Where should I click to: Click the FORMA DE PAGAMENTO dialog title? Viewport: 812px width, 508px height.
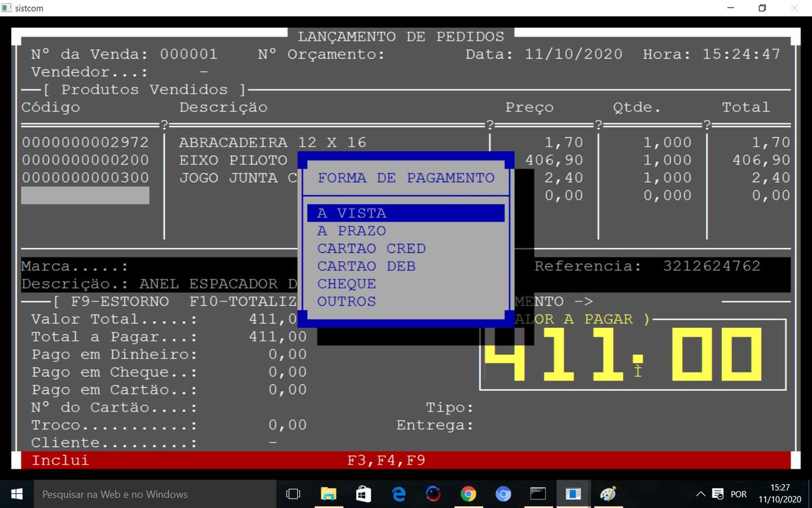click(406, 177)
